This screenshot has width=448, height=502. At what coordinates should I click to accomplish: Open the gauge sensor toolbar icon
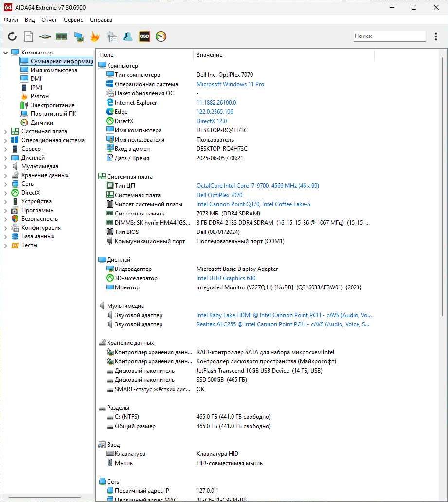(161, 36)
